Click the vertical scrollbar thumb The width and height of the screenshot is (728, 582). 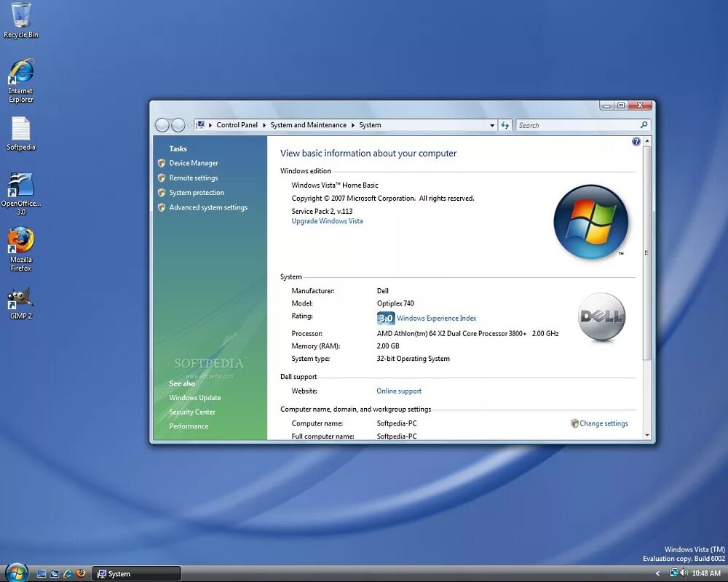click(646, 253)
